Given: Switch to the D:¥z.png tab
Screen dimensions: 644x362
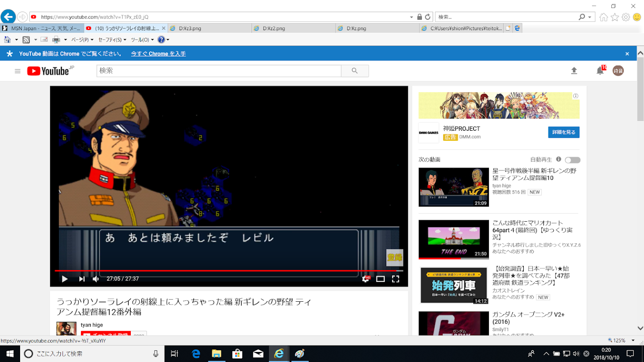Looking at the screenshot, I should (377, 28).
